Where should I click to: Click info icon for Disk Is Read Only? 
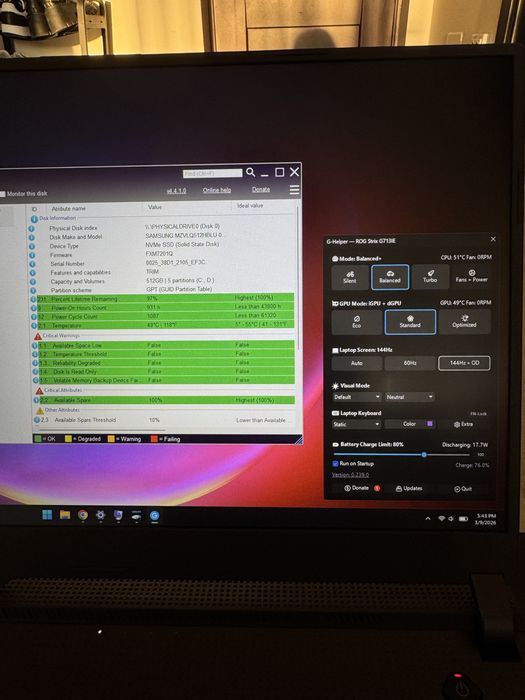point(36,372)
